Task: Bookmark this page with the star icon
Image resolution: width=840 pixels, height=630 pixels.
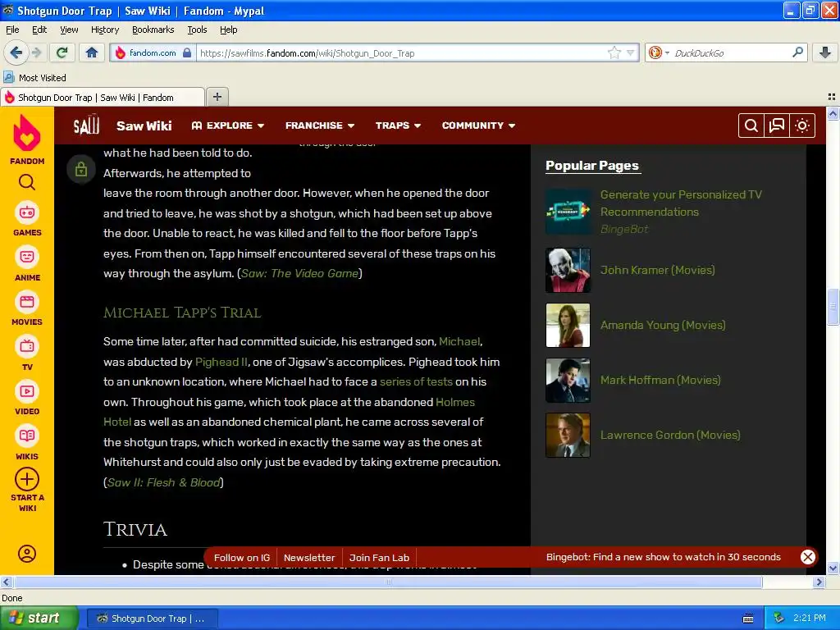Action: coord(614,53)
